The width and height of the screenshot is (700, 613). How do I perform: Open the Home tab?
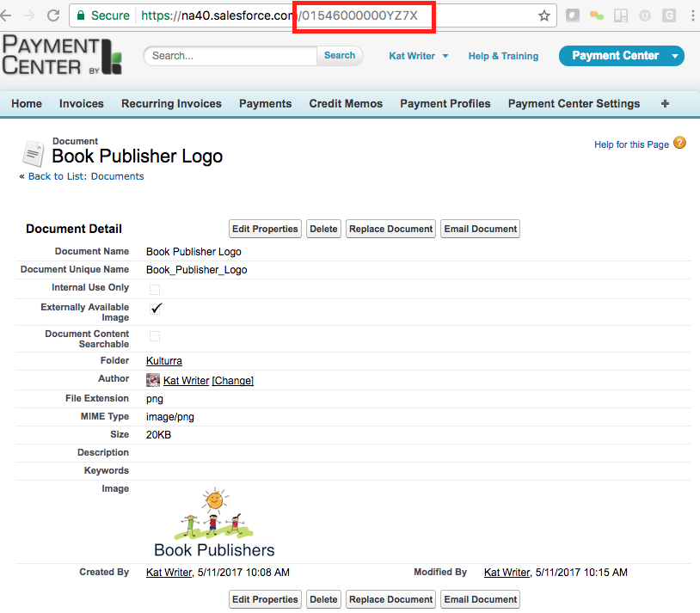(27, 103)
